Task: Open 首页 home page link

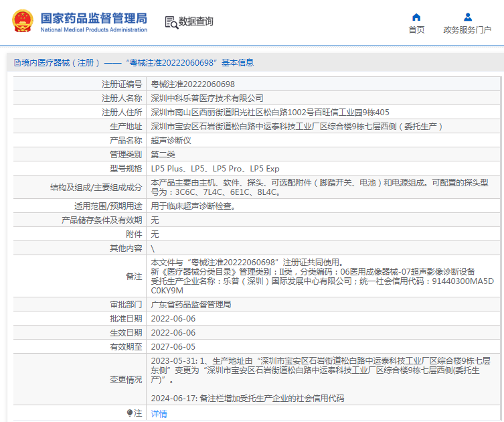Action: pos(416,30)
